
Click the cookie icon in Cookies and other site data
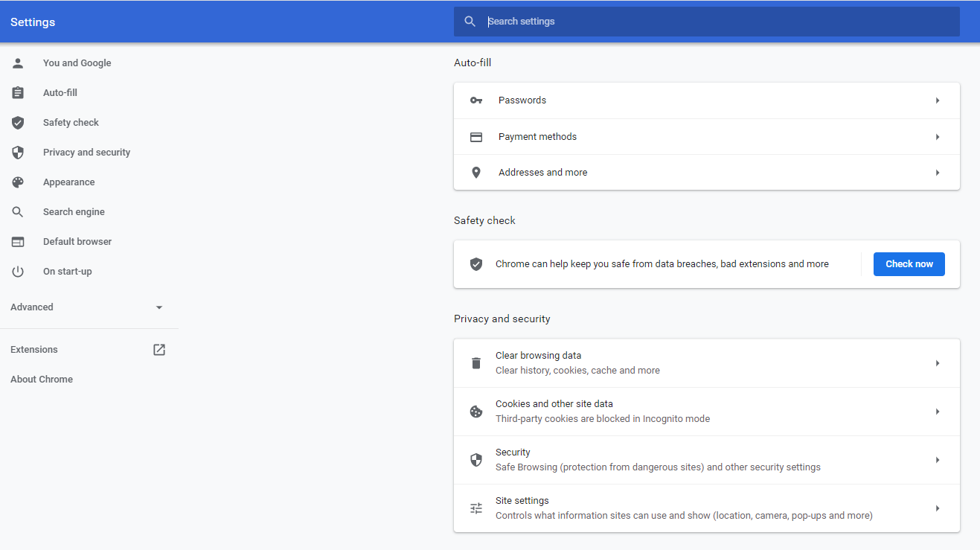click(x=476, y=412)
